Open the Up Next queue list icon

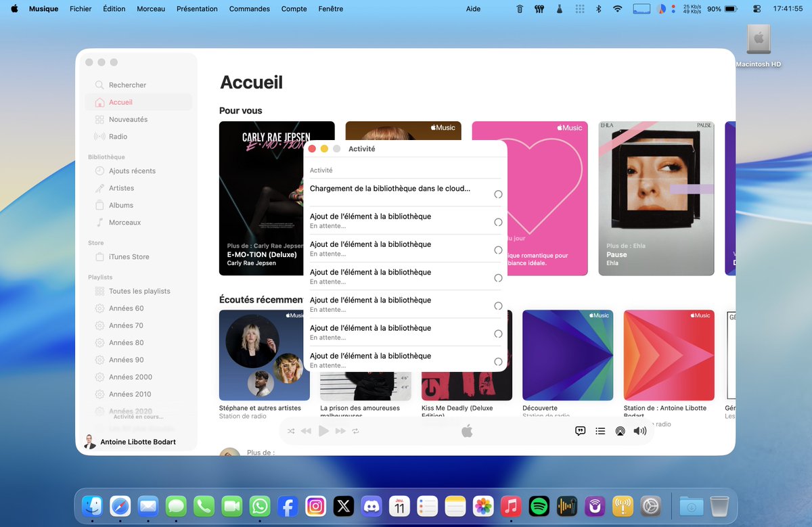click(x=600, y=431)
